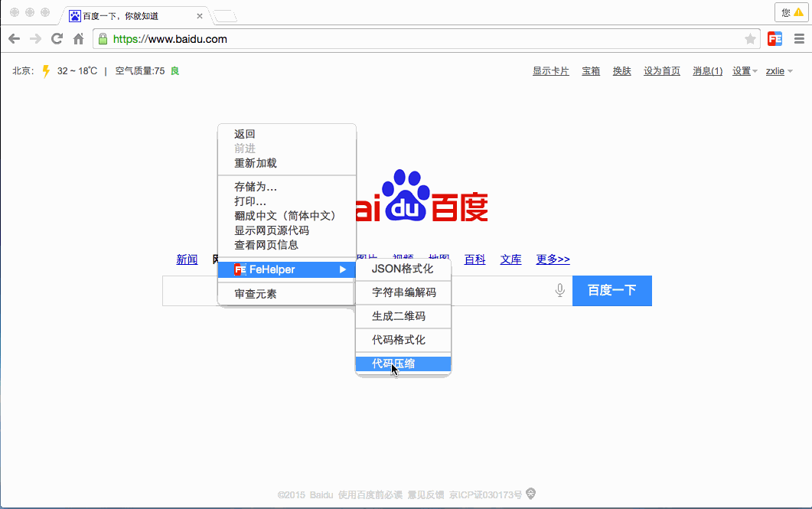Choose 返回 in the context menu
The height and width of the screenshot is (509, 812).
click(x=287, y=134)
